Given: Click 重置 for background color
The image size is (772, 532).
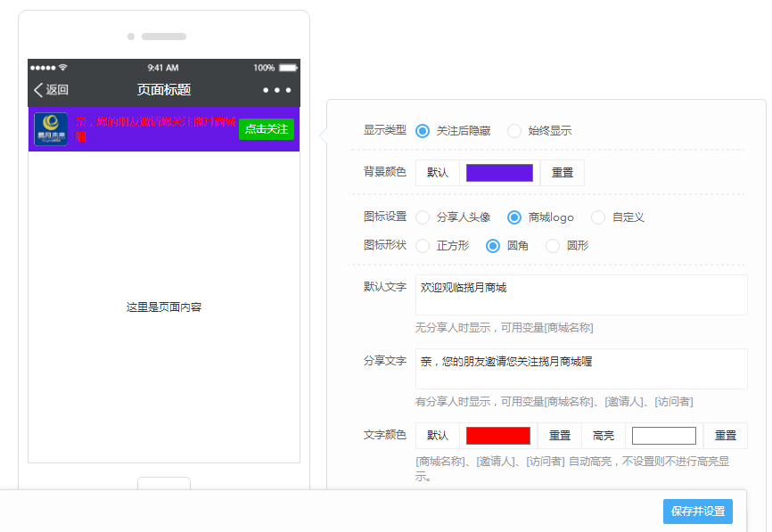Looking at the screenshot, I should (563, 173).
